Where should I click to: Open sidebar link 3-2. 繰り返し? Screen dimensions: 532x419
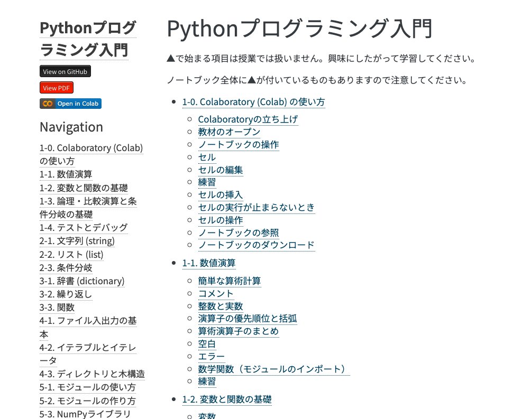pyautogui.click(x=66, y=294)
